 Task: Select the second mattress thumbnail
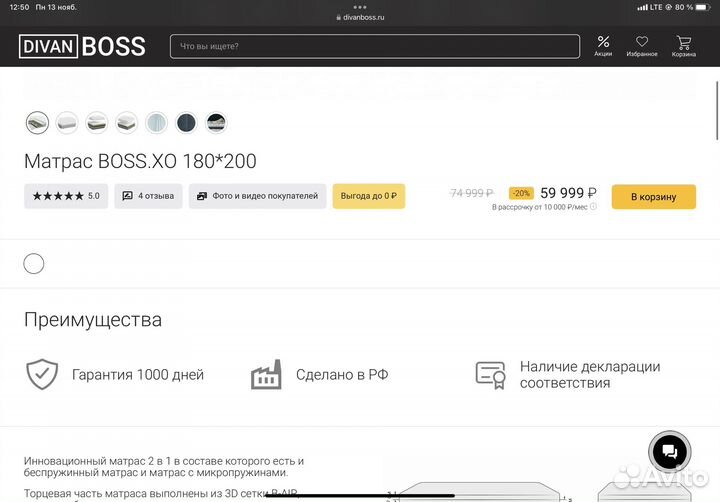pyautogui.click(x=67, y=123)
